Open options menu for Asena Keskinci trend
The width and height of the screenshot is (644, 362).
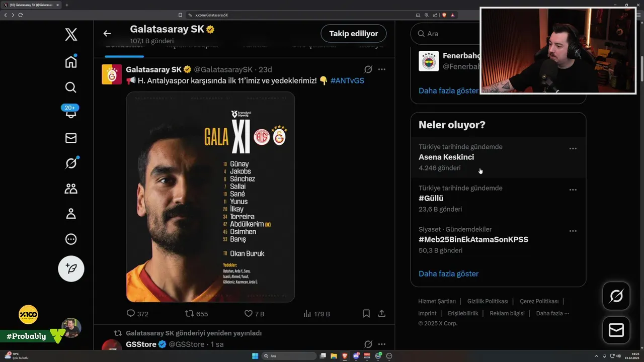[x=573, y=149]
